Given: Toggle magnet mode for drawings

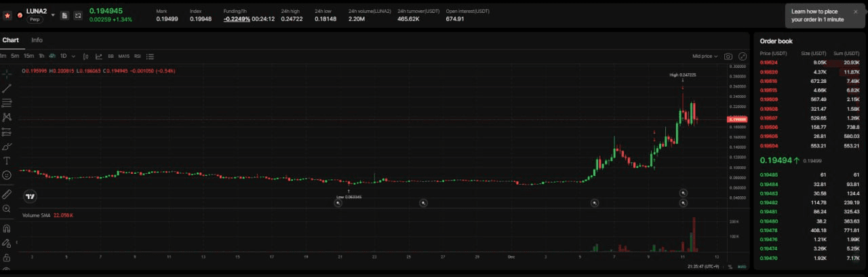Looking at the screenshot, I should [7, 229].
